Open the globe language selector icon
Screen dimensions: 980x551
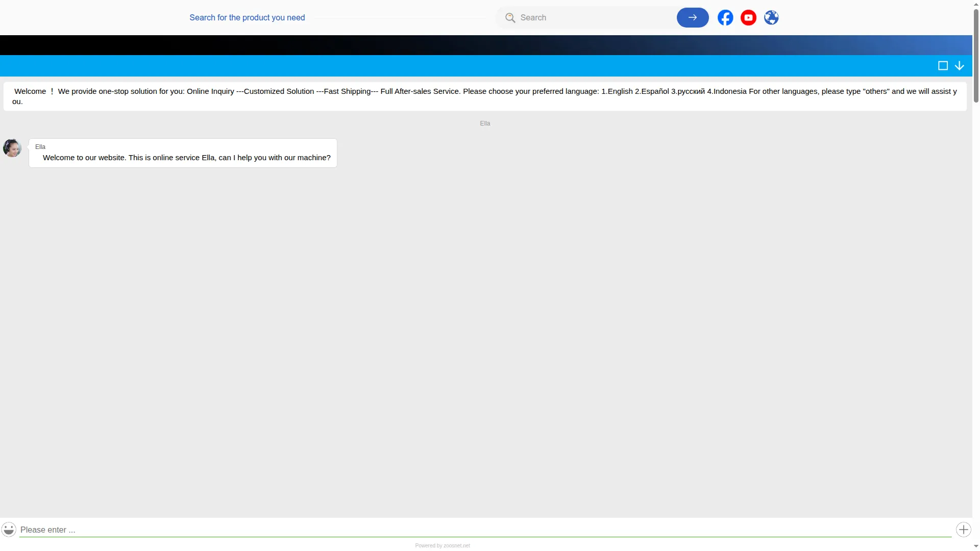(x=771, y=17)
